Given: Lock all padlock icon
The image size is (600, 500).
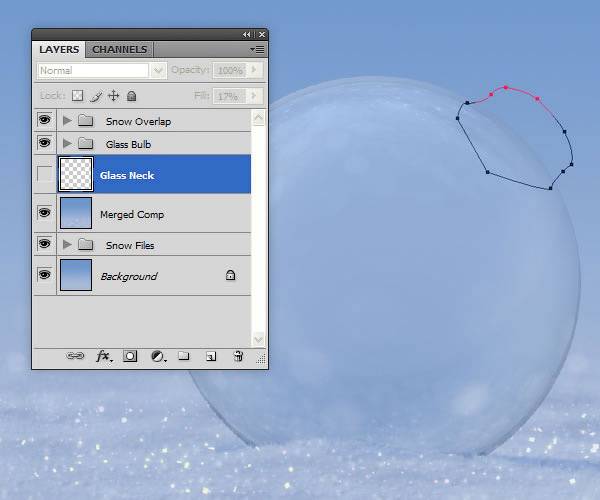Looking at the screenshot, I should 132,96.
